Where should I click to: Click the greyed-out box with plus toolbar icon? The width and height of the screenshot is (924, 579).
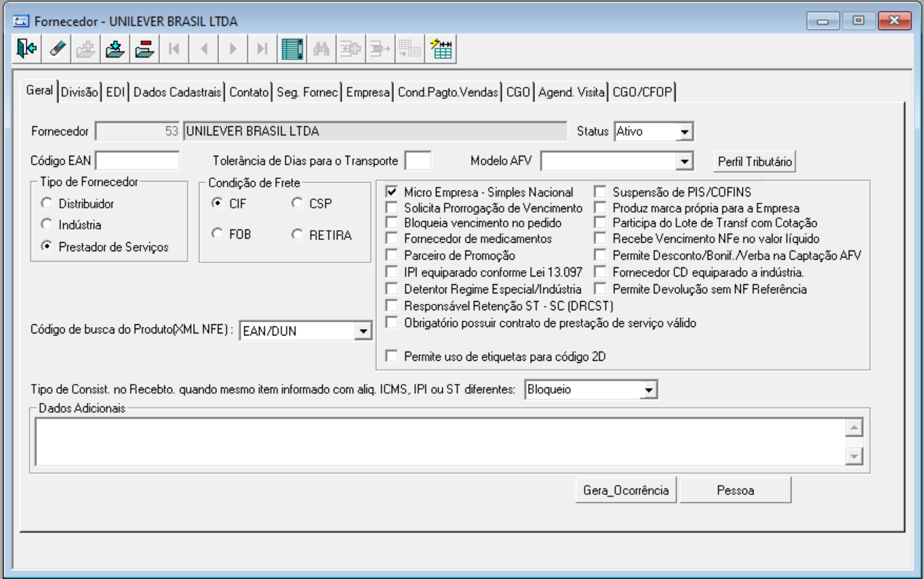point(350,49)
